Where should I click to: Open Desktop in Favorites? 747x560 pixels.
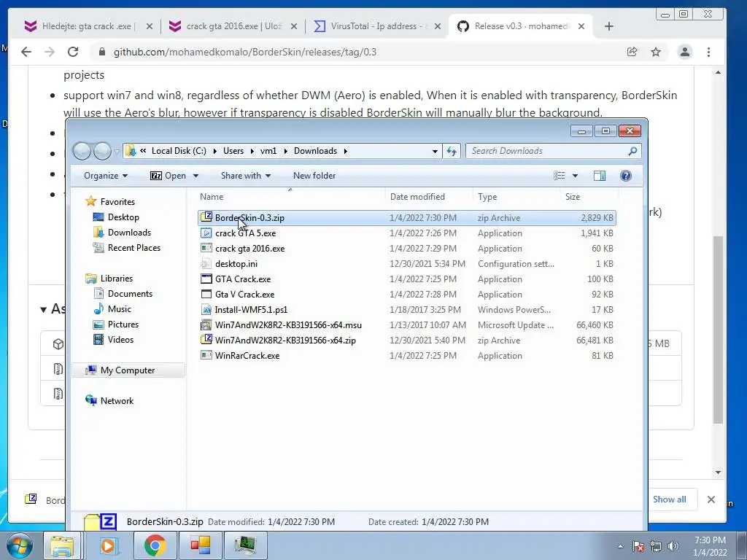click(x=123, y=217)
